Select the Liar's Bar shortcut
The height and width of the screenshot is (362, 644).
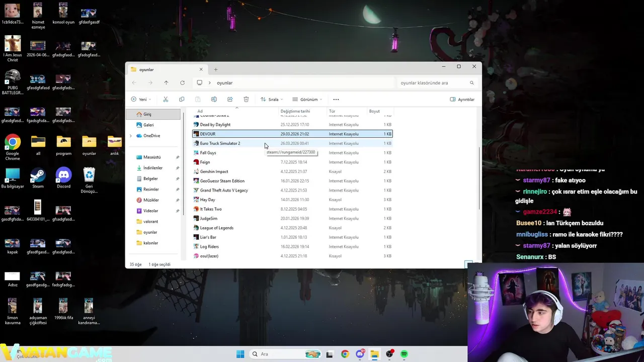click(x=292, y=237)
